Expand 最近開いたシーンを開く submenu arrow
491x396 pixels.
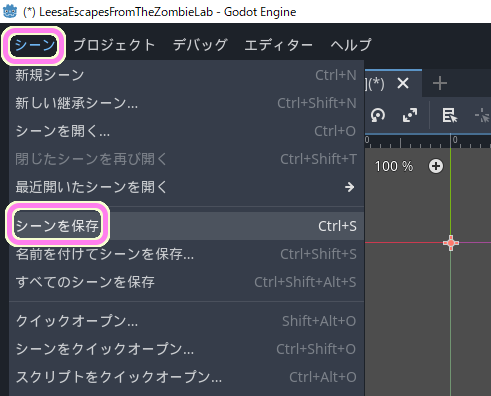pos(349,187)
